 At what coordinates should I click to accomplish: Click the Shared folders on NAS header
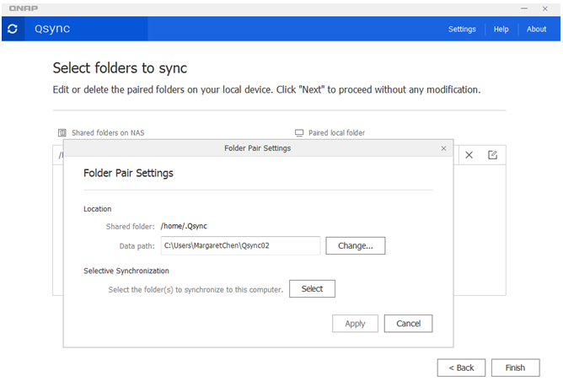click(x=108, y=133)
